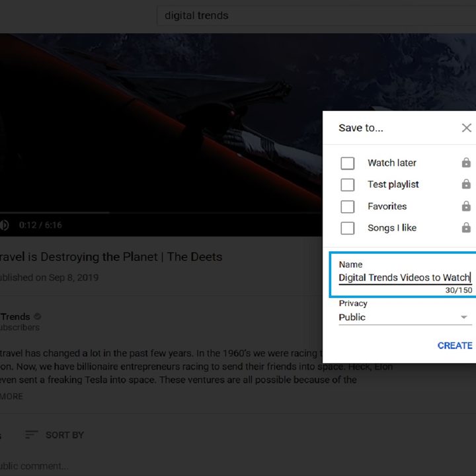Click the public comment input box

(x=34, y=466)
